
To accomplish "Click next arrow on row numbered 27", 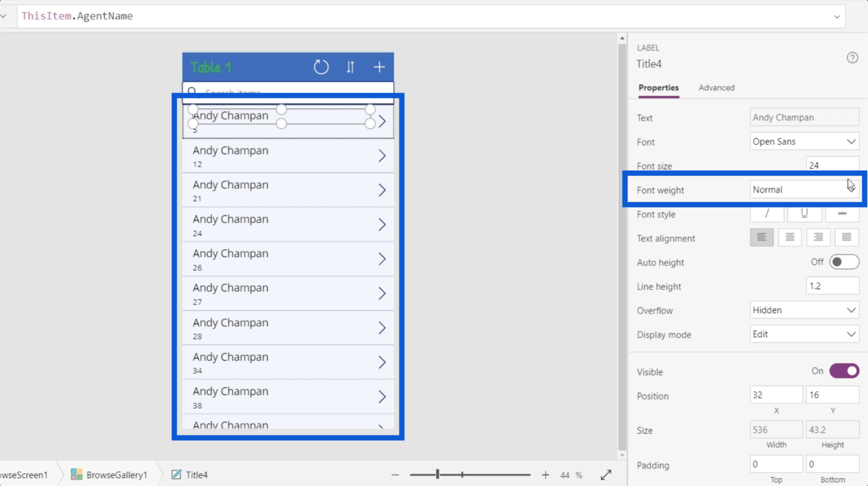I will 382,293.
